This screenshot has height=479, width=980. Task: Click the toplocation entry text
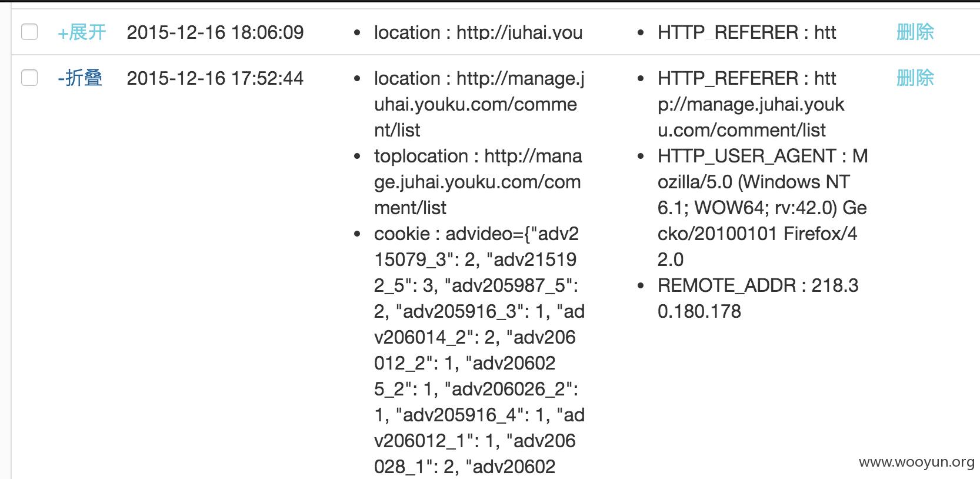pyautogui.click(x=478, y=182)
